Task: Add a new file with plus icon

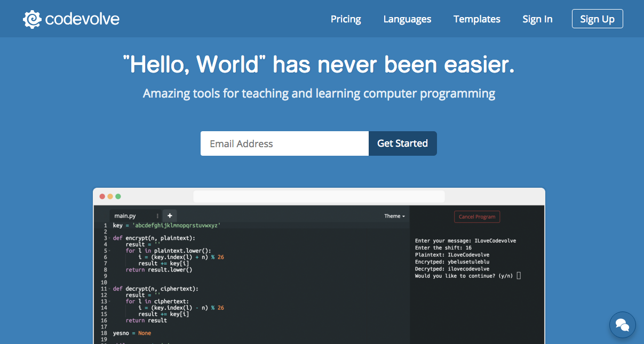Action: (170, 215)
